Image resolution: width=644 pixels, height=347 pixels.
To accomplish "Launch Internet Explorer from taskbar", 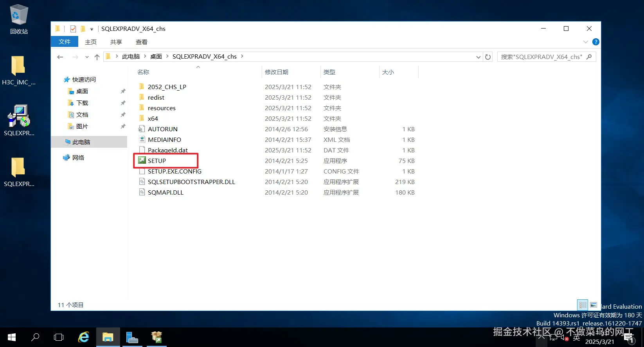I will (x=84, y=337).
